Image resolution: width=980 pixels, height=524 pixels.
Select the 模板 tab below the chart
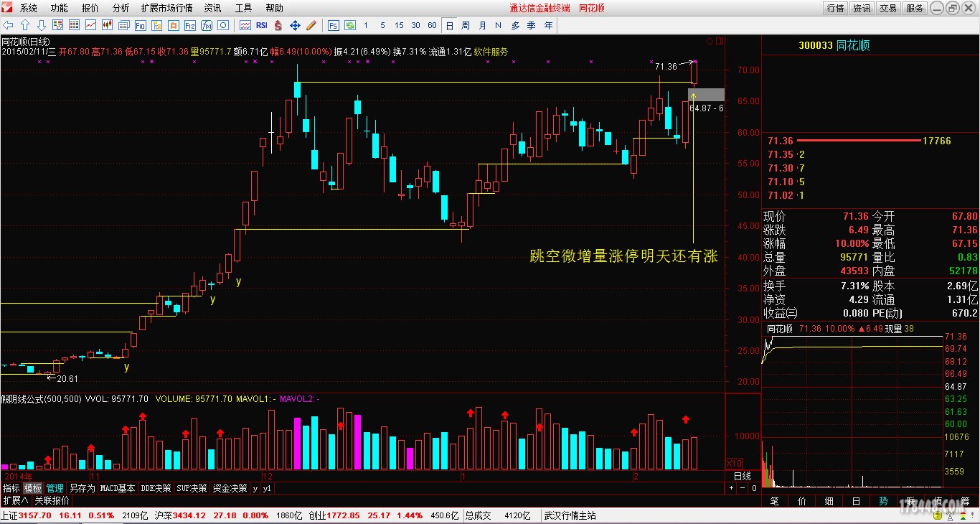click(x=33, y=488)
